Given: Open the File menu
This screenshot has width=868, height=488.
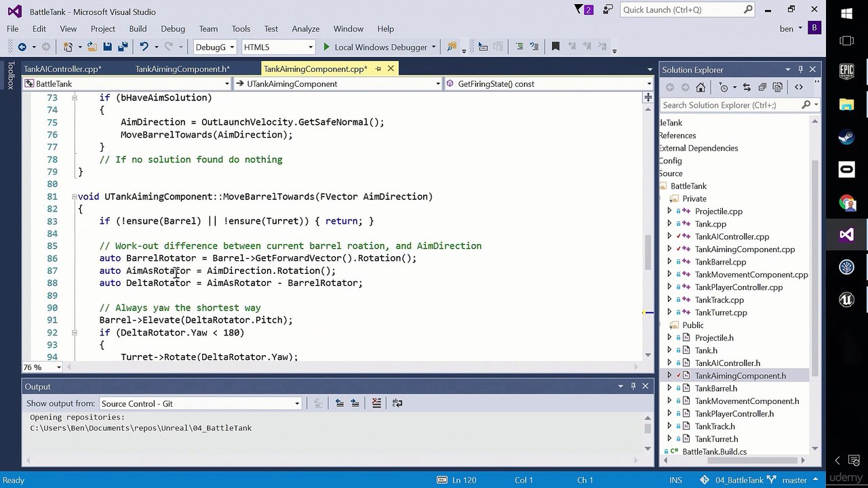Looking at the screenshot, I should pos(13,28).
